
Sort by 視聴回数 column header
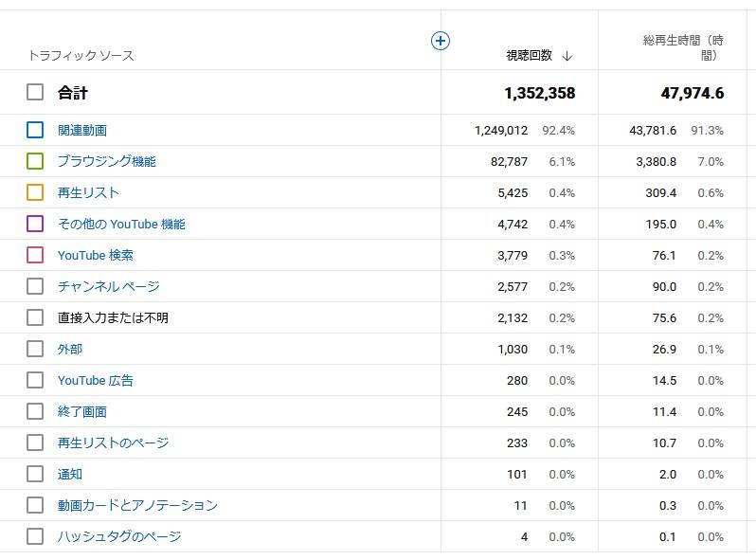click(x=529, y=56)
